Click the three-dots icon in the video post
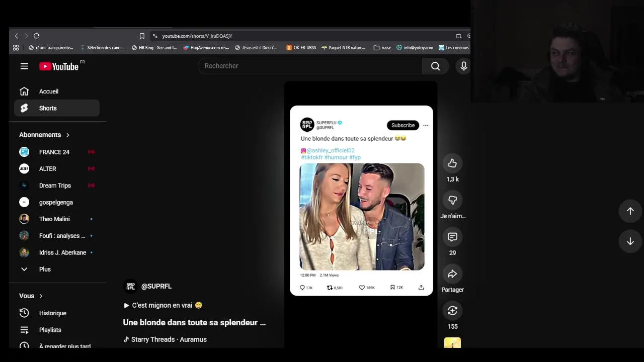 (x=426, y=125)
